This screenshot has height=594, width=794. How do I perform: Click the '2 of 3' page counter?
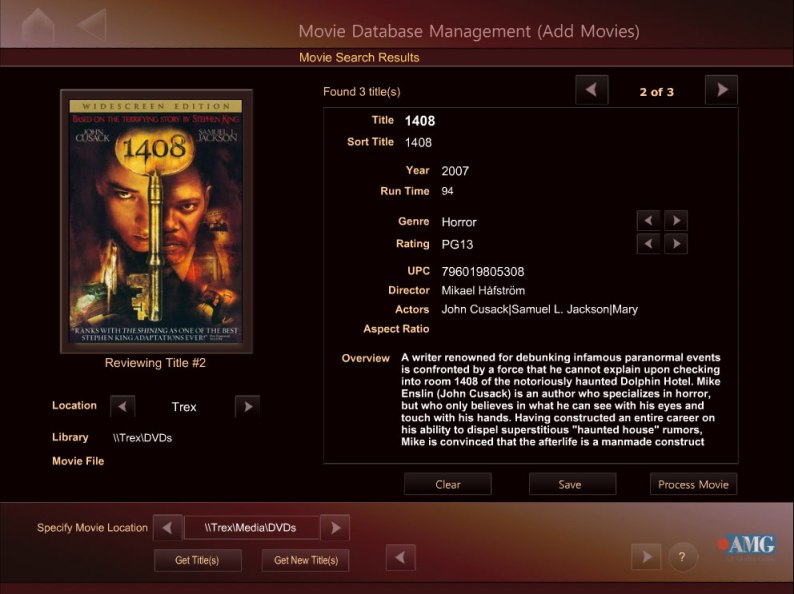[656, 92]
